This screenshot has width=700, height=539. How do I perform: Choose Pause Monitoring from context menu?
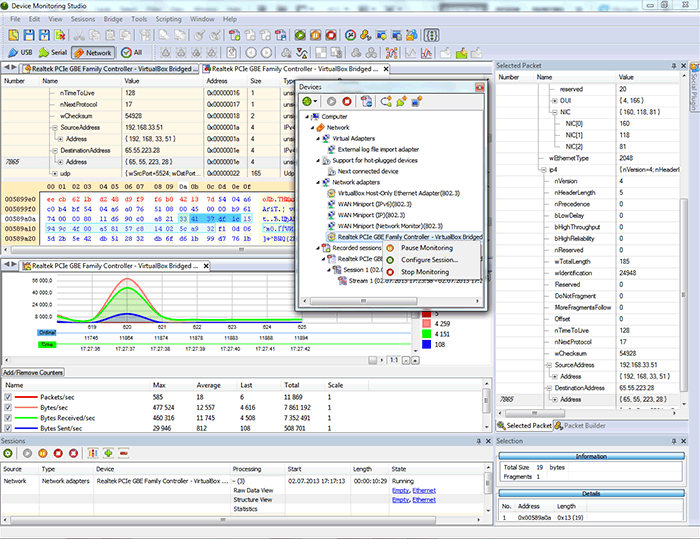point(432,248)
